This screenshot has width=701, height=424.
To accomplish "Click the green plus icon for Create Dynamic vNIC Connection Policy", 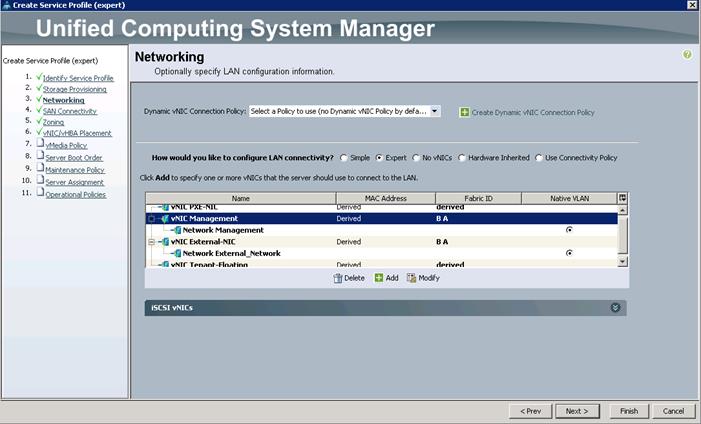I will 465,112.
